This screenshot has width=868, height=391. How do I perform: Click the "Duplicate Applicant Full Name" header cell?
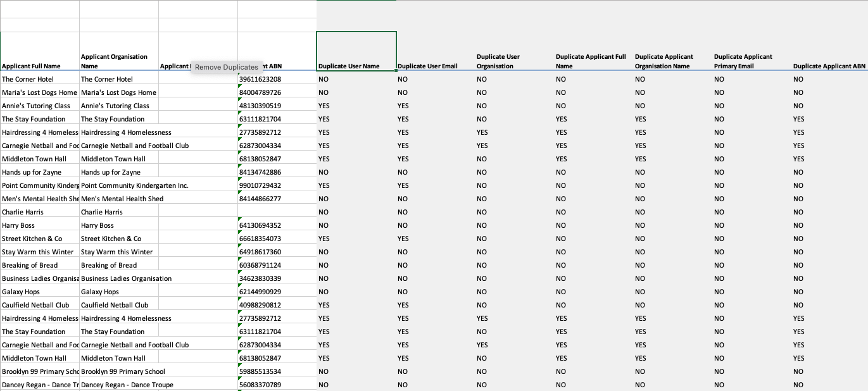(x=593, y=61)
